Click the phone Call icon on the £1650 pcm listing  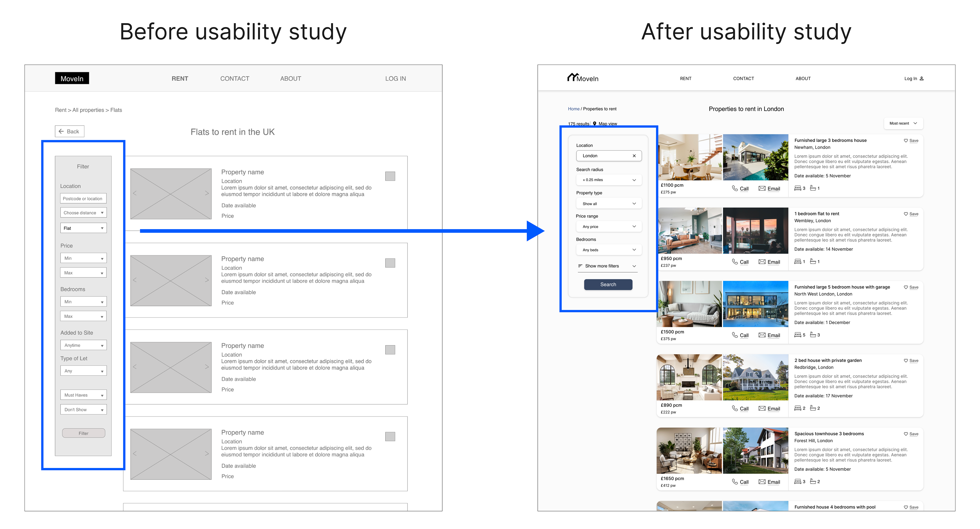[735, 482]
